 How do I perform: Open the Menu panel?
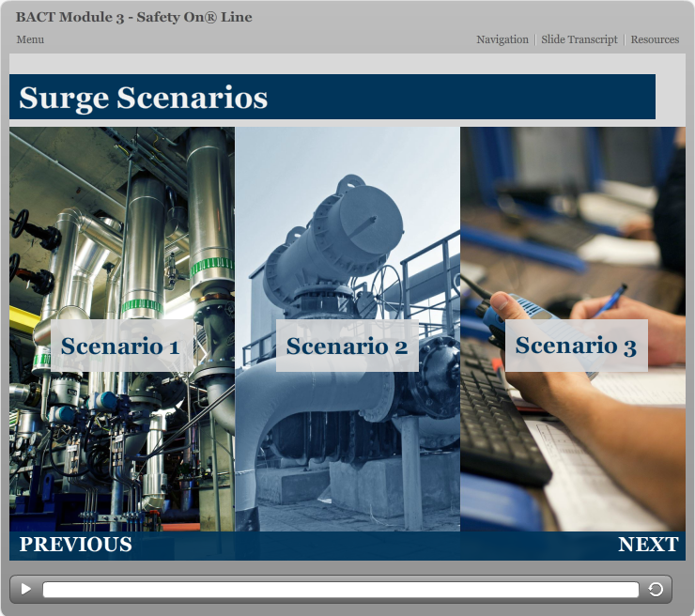click(30, 39)
